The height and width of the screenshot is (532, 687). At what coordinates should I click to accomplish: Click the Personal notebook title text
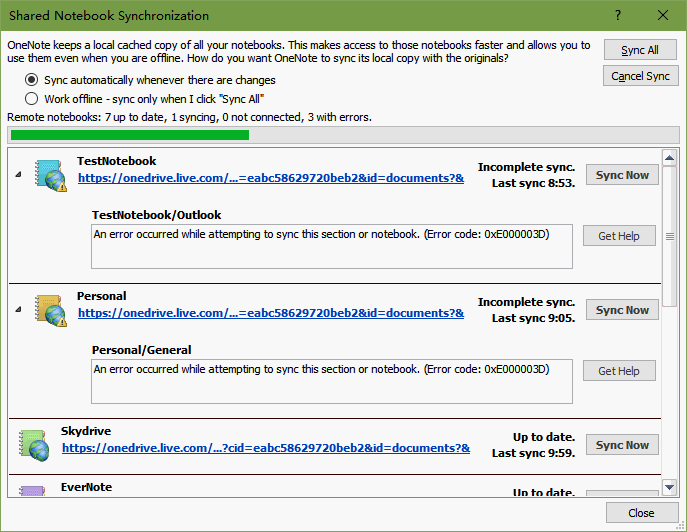[x=102, y=296]
